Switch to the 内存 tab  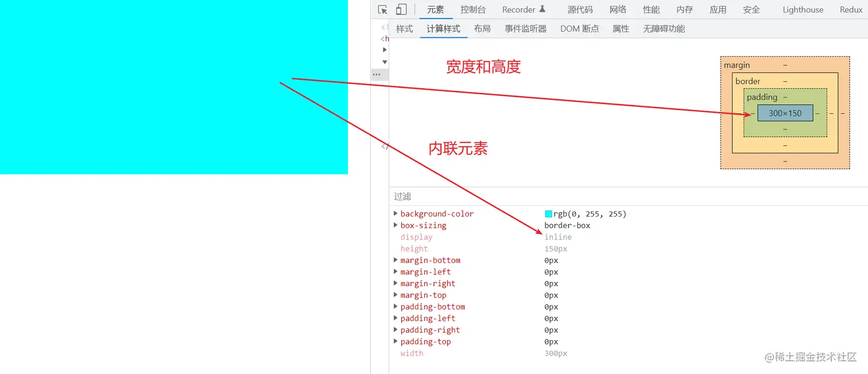click(684, 10)
